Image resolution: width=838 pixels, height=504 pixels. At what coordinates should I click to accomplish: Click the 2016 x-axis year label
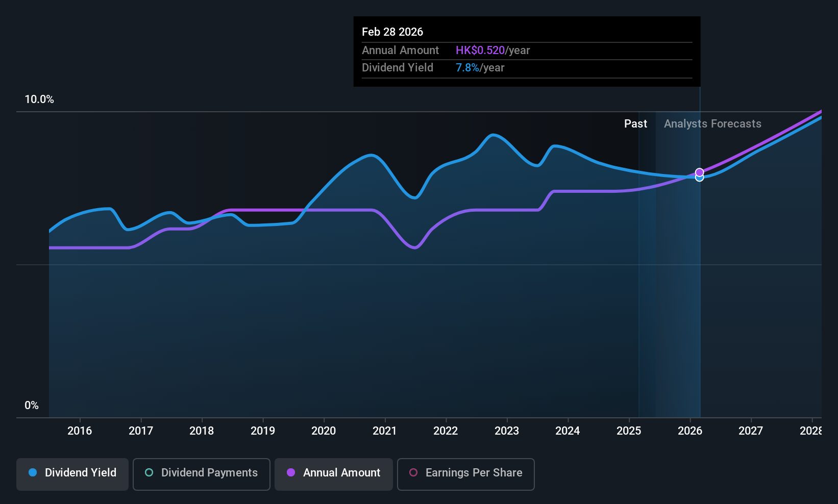[80, 431]
